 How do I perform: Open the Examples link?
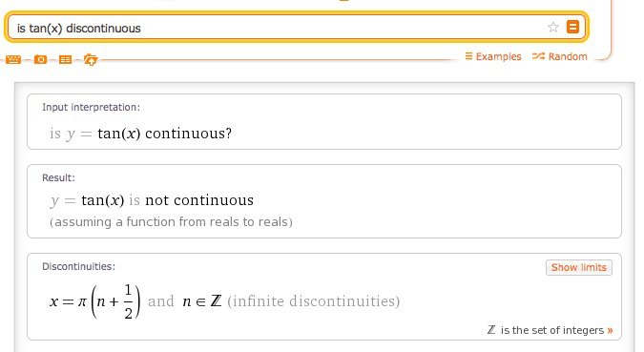point(493,56)
